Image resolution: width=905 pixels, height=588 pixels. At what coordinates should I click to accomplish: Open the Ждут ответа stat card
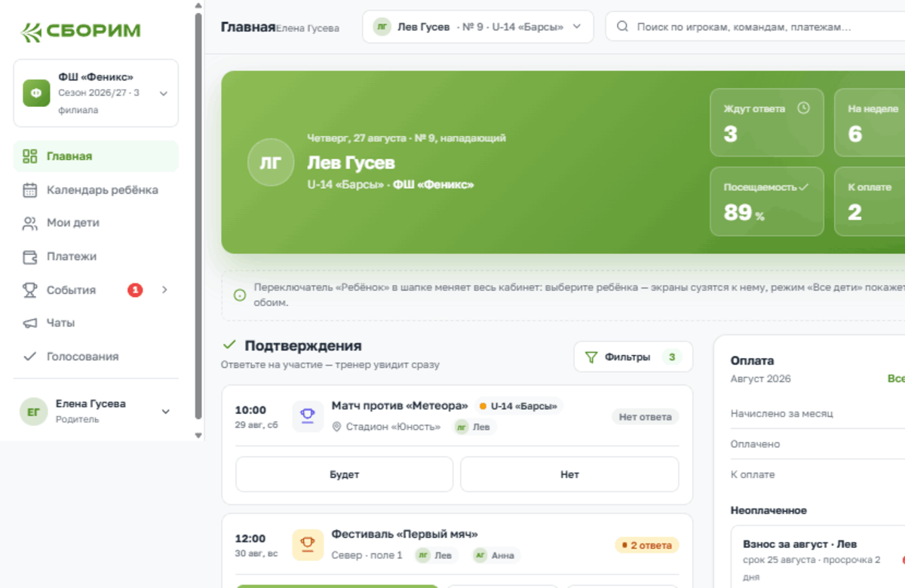[767, 123]
